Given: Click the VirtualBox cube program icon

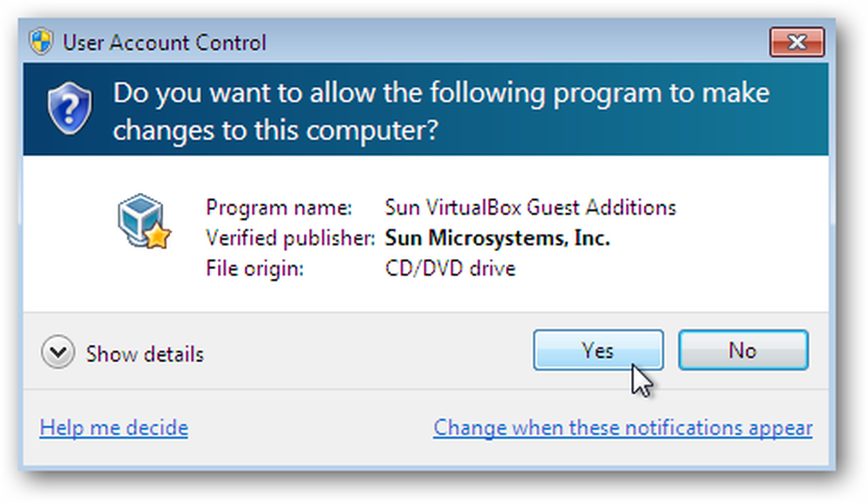Looking at the screenshot, I should (x=144, y=221).
